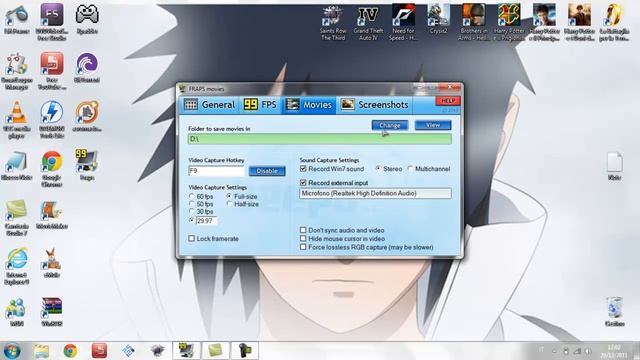Open the Google Chrome desktop icon
The width and height of the screenshot is (640, 360).
(52, 161)
